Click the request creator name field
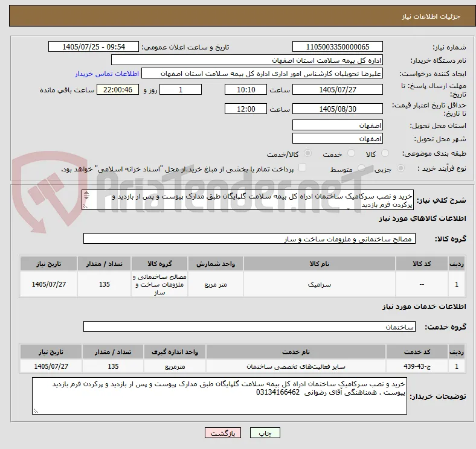476x449 pixels. coord(262,74)
